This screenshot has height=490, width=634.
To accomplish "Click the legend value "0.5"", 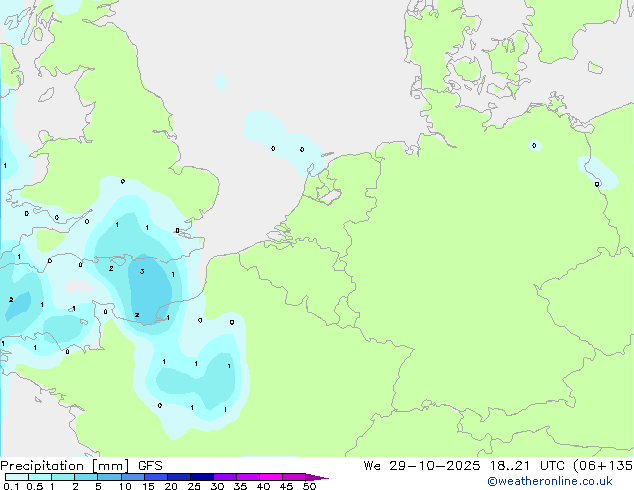I will pyautogui.click(x=34, y=486).
